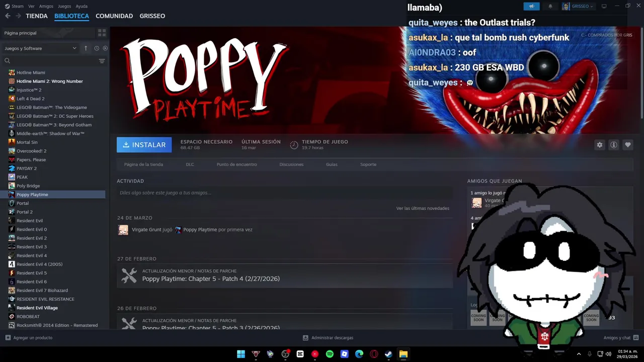The height and width of the screenshot is (362, 644).
Task: Select Papers, Please in library
Action: click(x=31, y=159)
